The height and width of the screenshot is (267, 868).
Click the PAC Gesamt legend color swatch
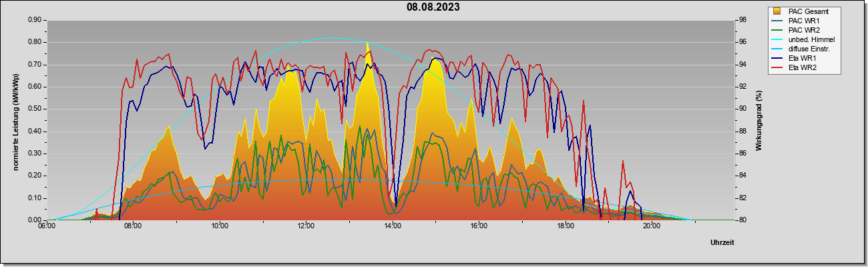[x=777, y=11]
